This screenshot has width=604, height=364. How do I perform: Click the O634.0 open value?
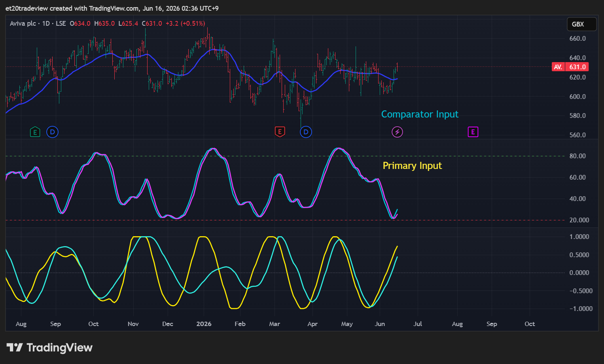coord(80,23)
